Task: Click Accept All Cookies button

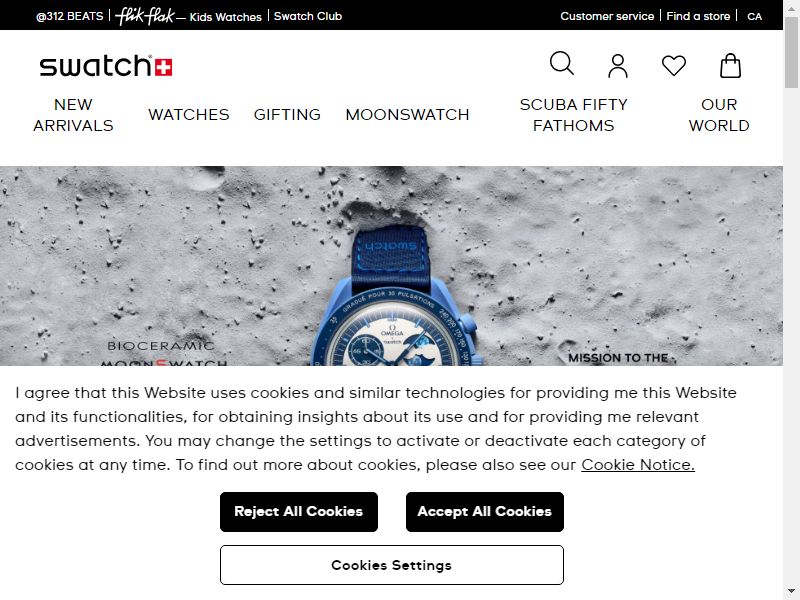Action: pos(485,512)
